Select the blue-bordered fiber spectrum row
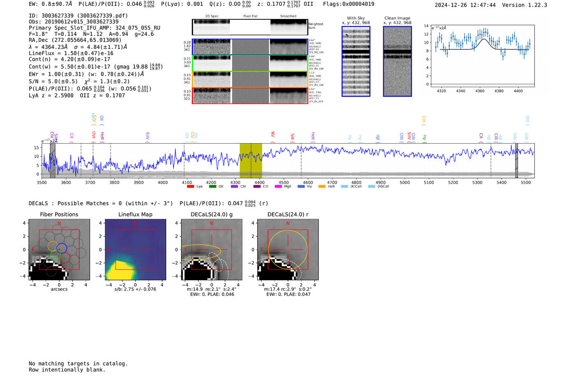Screen dimensions: 576x392 coord(250,47)
